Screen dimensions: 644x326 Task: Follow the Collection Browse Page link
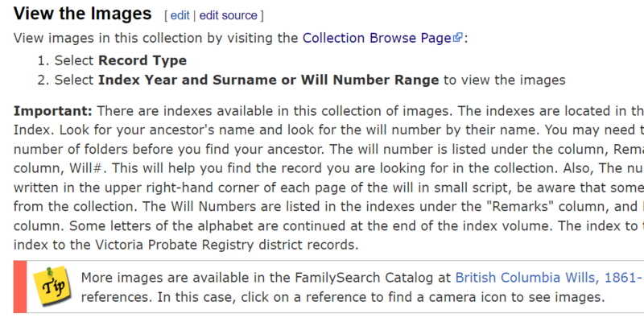[x=377, y=38]
